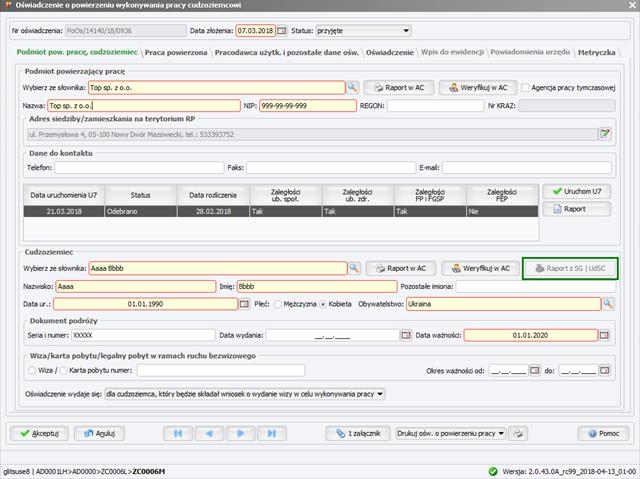The image size is (640, 479).
Task: Open Pomoc help button
Action: point(603,433)
